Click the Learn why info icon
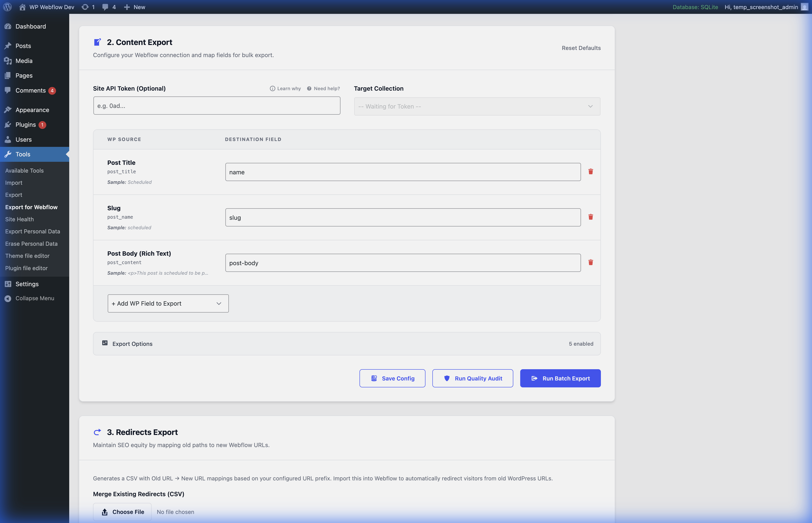 click(273, 88)
